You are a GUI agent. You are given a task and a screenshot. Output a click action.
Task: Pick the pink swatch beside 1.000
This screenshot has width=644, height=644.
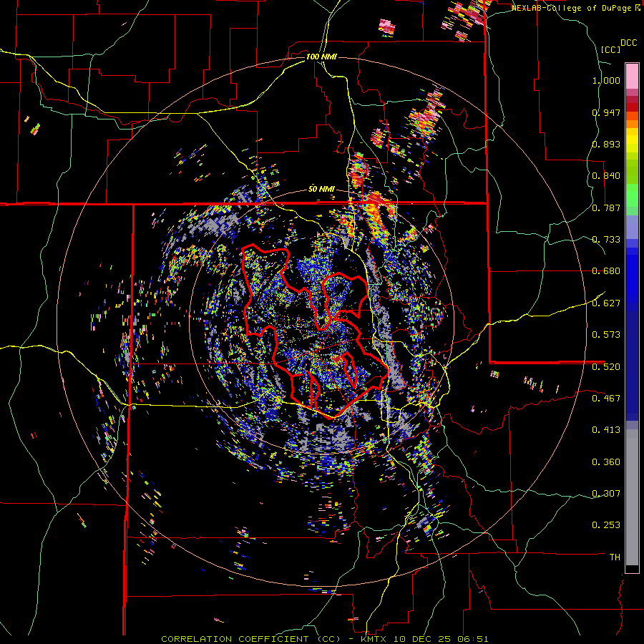pos(632,77)
